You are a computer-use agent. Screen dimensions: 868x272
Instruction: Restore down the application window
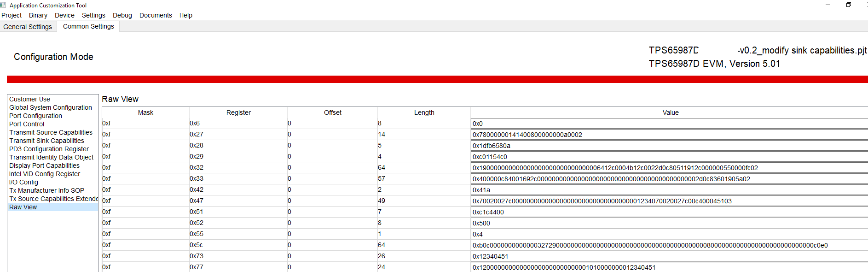point(849,5)
